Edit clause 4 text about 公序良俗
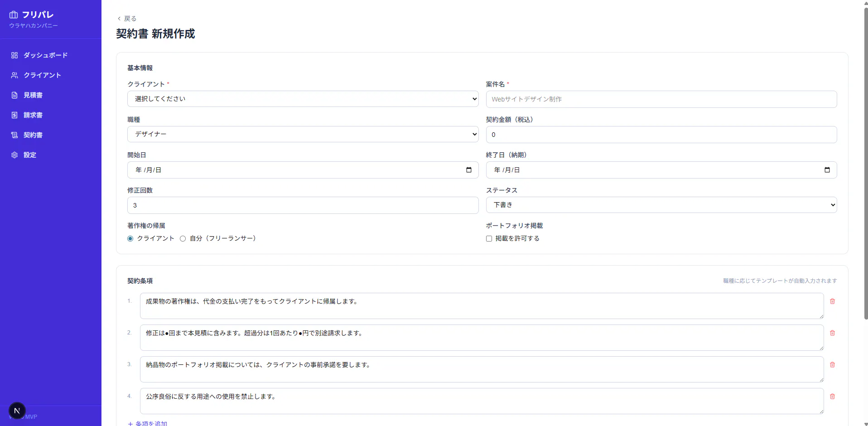The image size is (868, 426). point(482,401)
